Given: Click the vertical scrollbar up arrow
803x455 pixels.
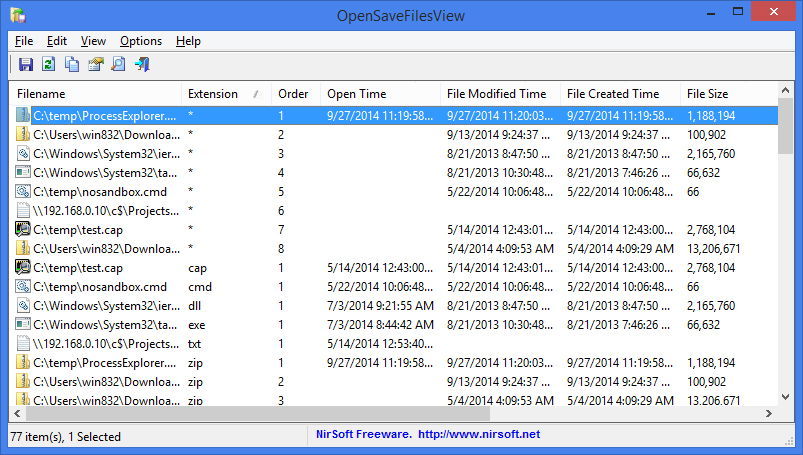Looking at the screenshot, I should tap(786, 90).
